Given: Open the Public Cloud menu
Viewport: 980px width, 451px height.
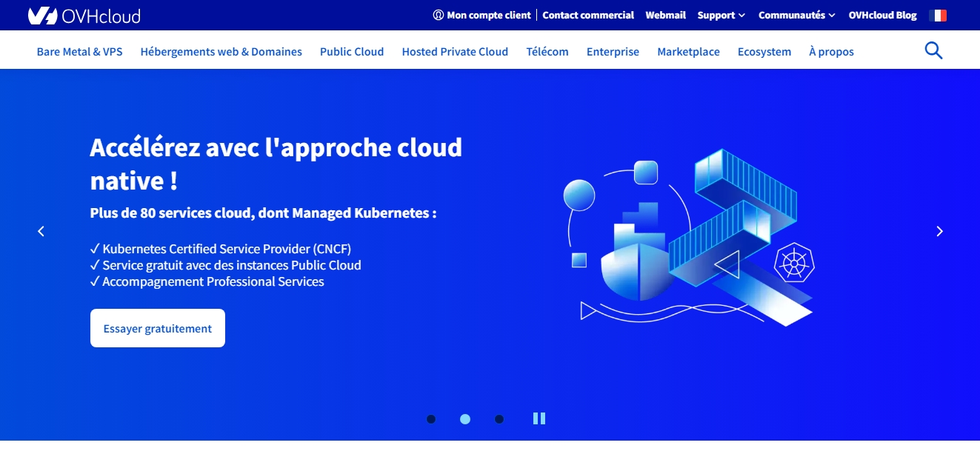Looking at the screenshot, I should tap(352, 52).
